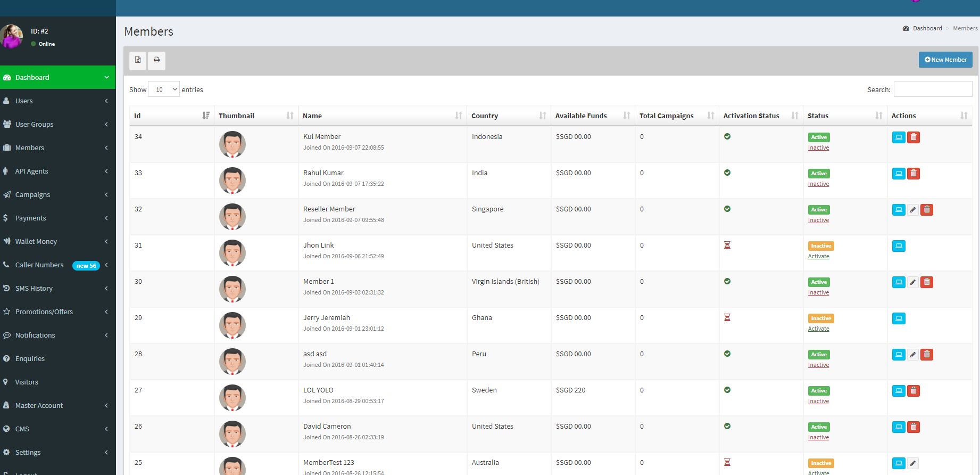This screenshot has height=475, width=980.
Task: Open the show entries count dropdown
Action: click(163, 89)
